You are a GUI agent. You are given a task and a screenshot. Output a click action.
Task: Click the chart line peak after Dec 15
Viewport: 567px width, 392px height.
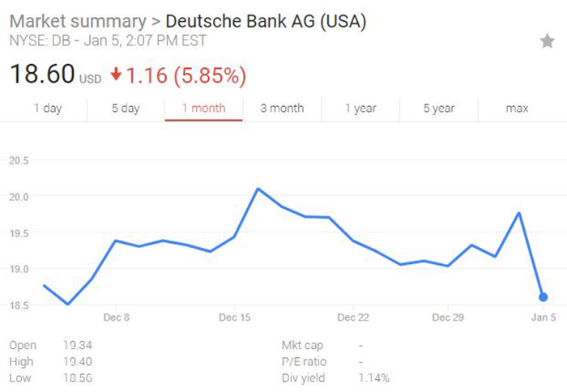pos(258,189)
